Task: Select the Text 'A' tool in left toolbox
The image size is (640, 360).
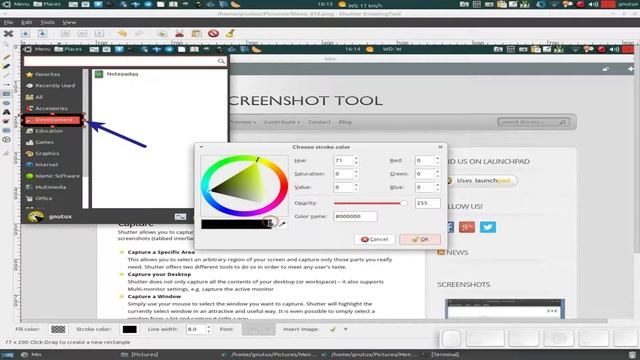Action: [x=7, y=112]
